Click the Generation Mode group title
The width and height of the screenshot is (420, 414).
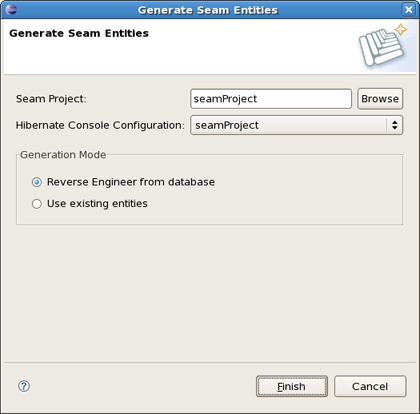pyautogui.click(x=63, y=155)
